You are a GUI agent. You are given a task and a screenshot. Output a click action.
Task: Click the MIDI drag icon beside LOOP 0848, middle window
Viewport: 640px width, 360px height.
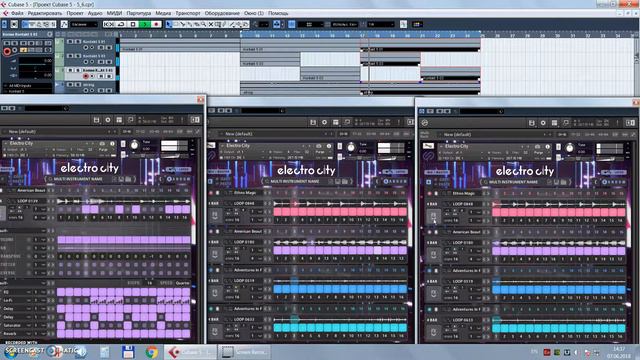[x=215, y=215]
